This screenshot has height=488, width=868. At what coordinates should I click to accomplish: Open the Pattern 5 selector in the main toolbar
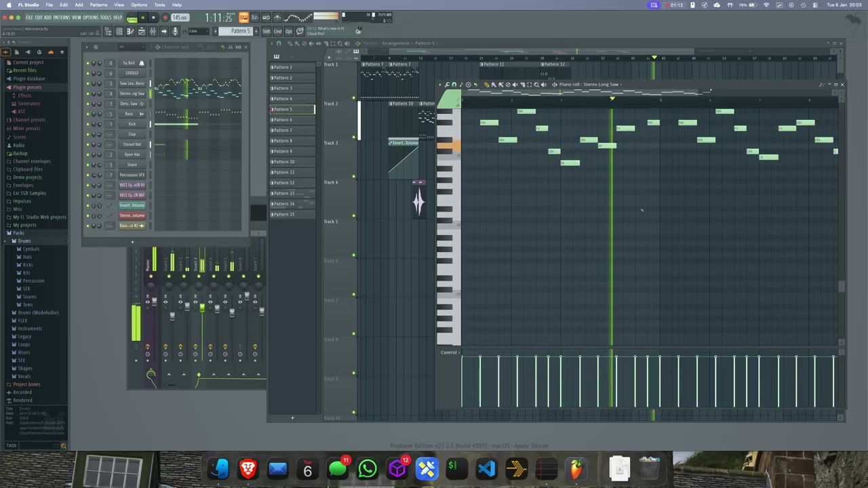(x=236, y=31)
